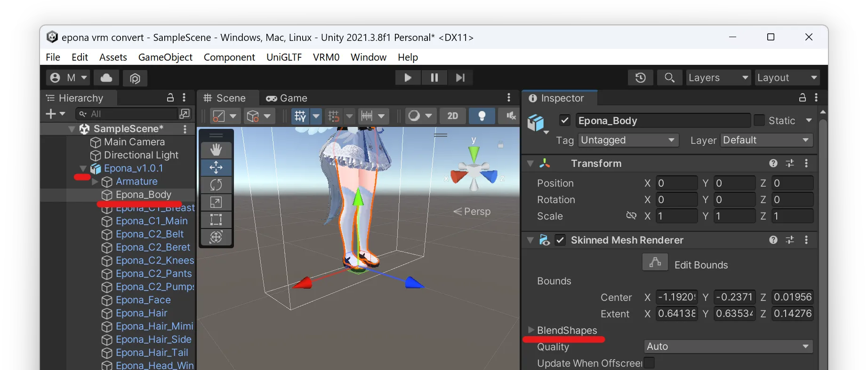Open Transform component help
868x370 pixels.
point(773,163)
